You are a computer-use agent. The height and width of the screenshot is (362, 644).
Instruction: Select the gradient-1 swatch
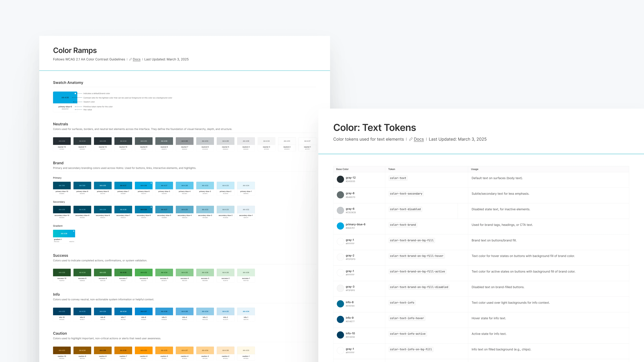[x=64, y=237]
